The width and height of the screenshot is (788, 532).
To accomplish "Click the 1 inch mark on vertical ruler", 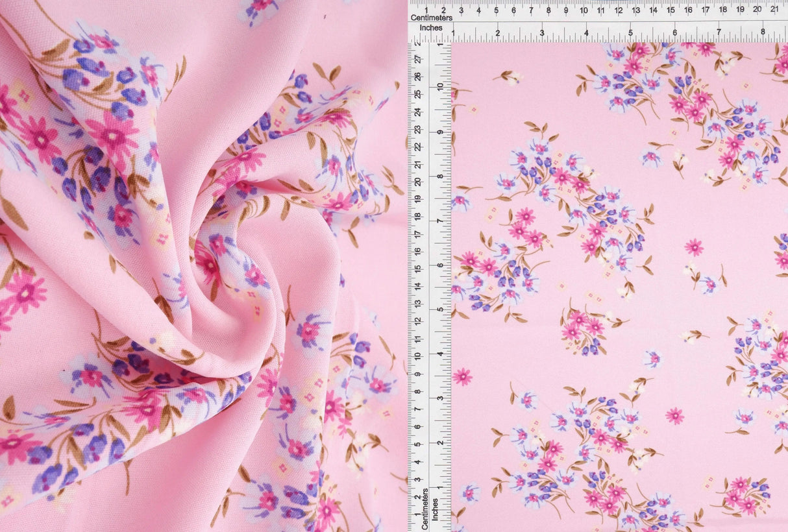I will [439, 487].
